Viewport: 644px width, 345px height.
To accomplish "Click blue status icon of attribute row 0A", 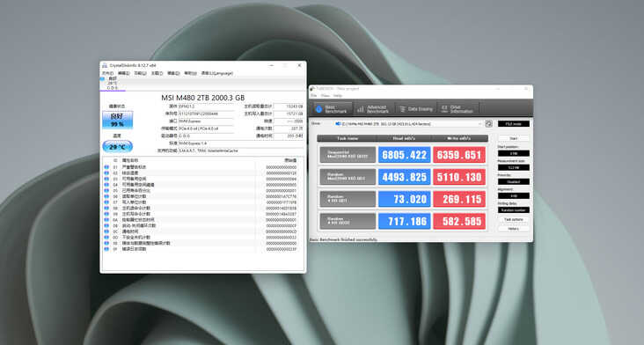I will tap(106, 220).
